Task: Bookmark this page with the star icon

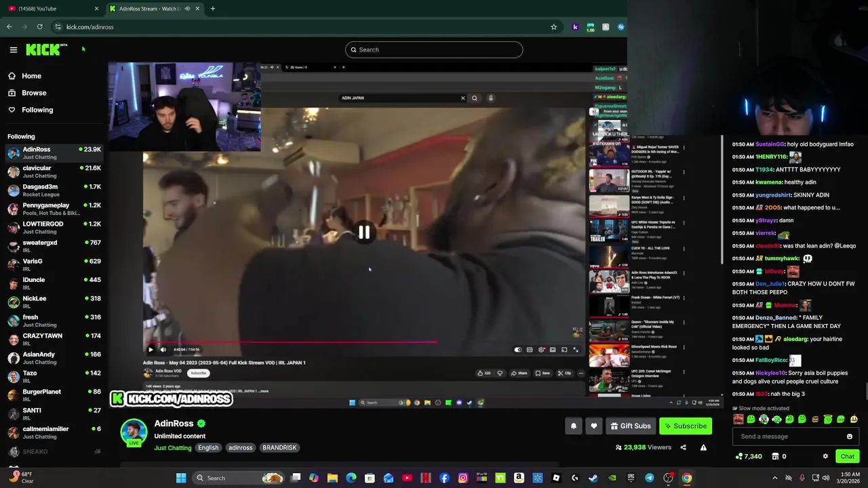Action: click(554, 27)
